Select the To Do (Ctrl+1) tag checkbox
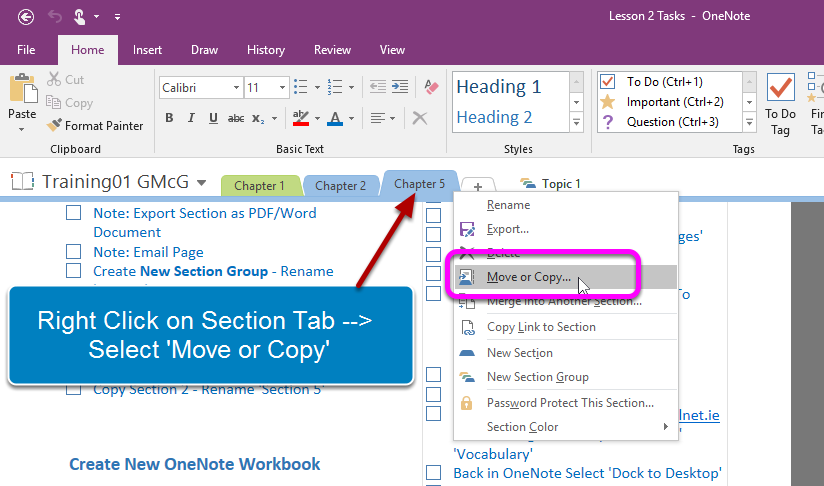Screen dimensions: 824x486 (x=607, y=81)
